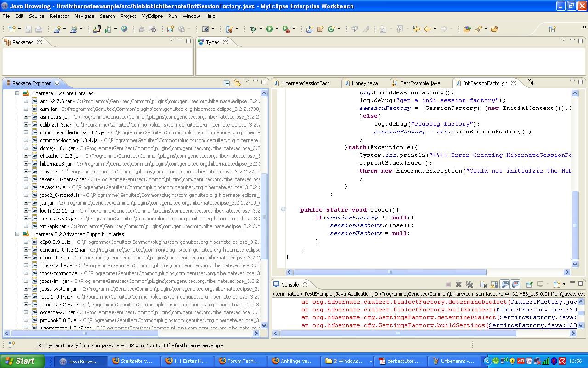Viewport: 588px width, 368px height.
Task: Click the New wizard toolbar icon
Action: coord(11,29)
